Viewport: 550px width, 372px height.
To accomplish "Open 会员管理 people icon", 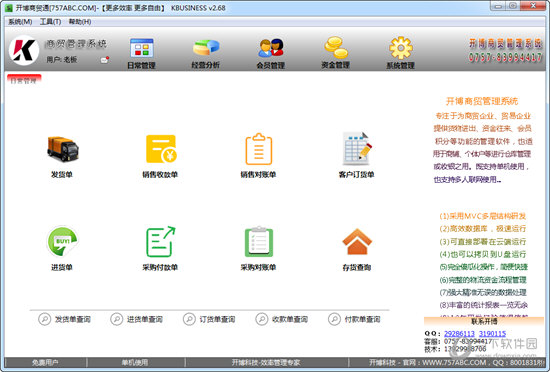I will [x=270, y=48].
